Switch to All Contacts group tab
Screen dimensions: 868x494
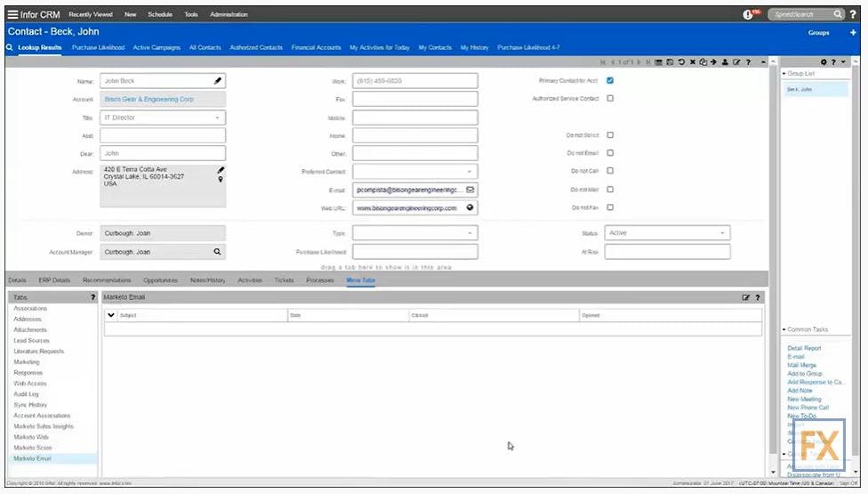pos(205,48)
